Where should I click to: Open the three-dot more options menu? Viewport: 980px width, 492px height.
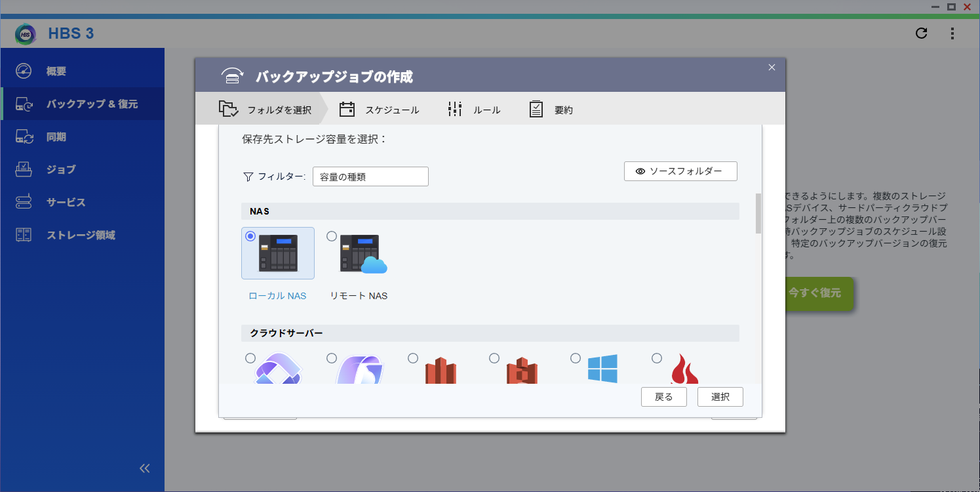click(x=952, y=33)
